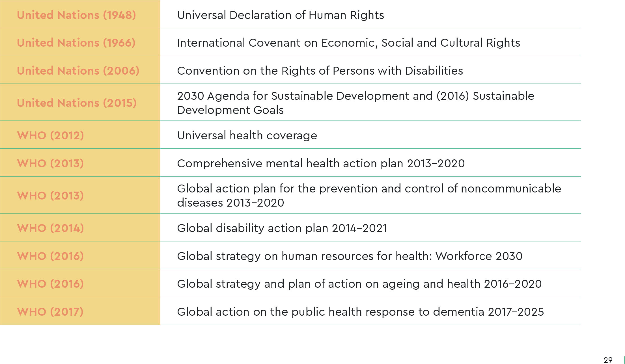The width and height of the screenshot is (625, 364).
Task: Select the 2030 Agenda for Sustainable Development text
Action: coord(355,103)
